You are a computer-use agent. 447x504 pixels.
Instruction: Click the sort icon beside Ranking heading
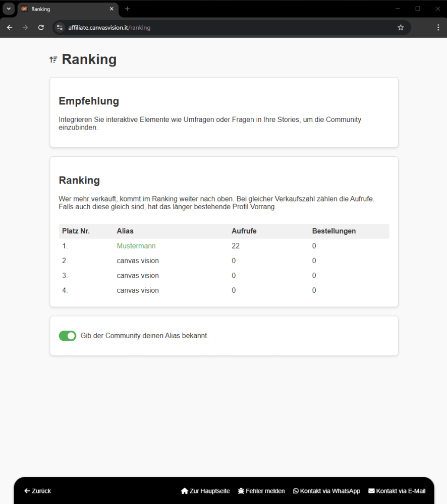pos(53,59)
